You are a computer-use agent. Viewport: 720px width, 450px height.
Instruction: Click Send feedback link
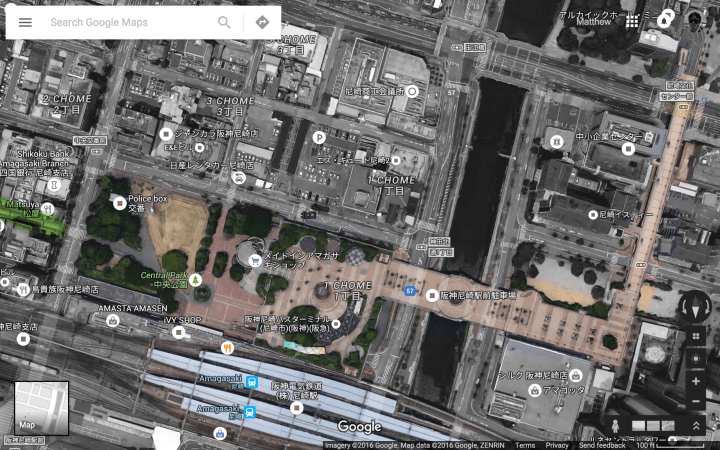pos(602,445)
